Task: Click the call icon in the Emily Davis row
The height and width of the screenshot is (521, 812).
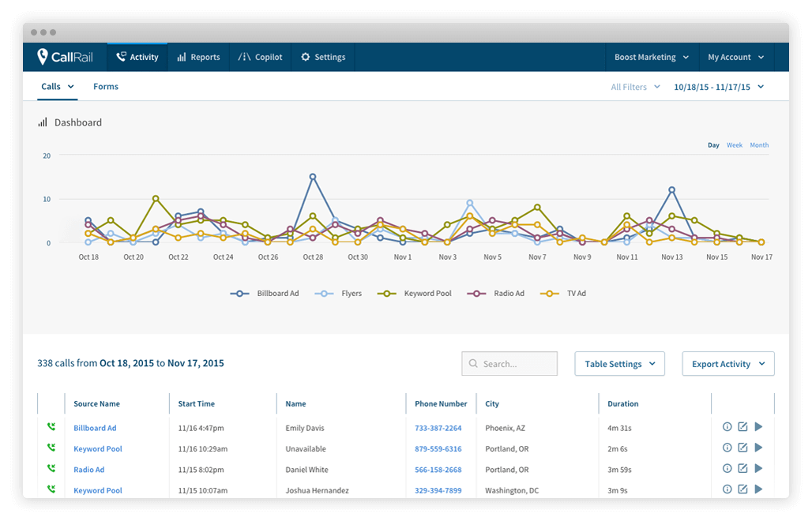Action: click(51, 427)
